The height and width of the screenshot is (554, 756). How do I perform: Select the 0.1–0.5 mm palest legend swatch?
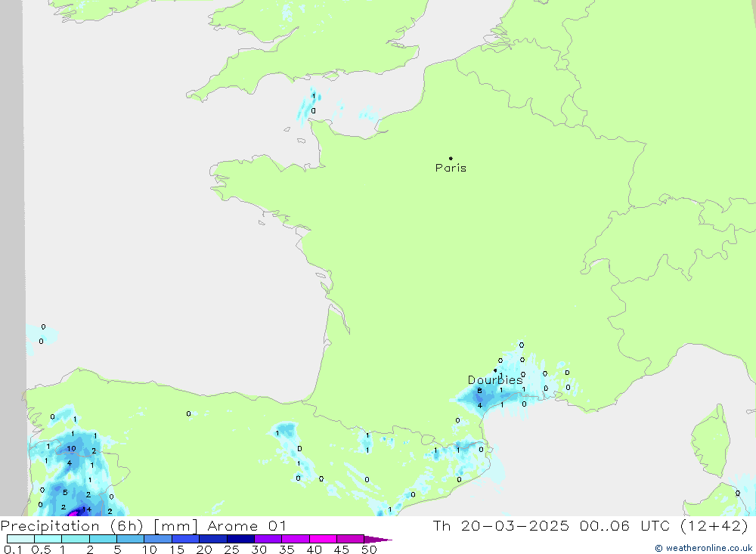pos(20,539)
